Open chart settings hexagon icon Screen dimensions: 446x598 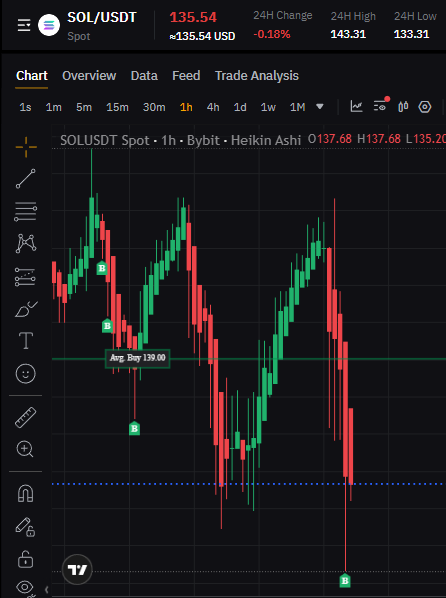coord(425,107)
